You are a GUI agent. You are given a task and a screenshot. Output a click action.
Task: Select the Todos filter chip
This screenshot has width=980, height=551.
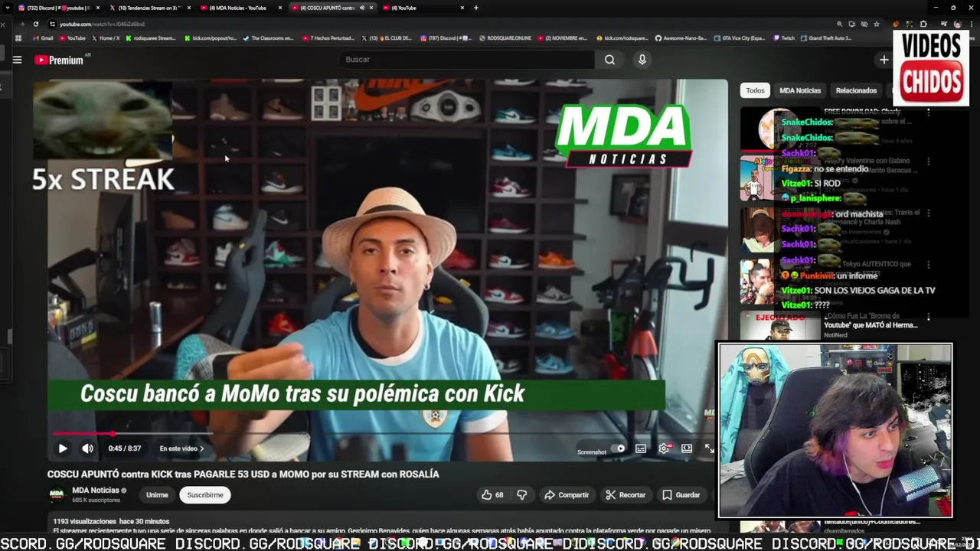[x=755, y=90]
